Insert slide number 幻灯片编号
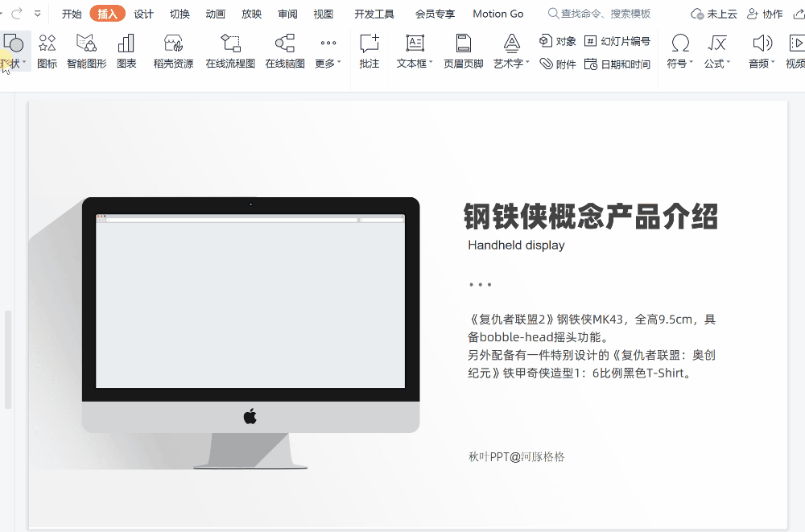The image size is (805, 532). [617, 41]
